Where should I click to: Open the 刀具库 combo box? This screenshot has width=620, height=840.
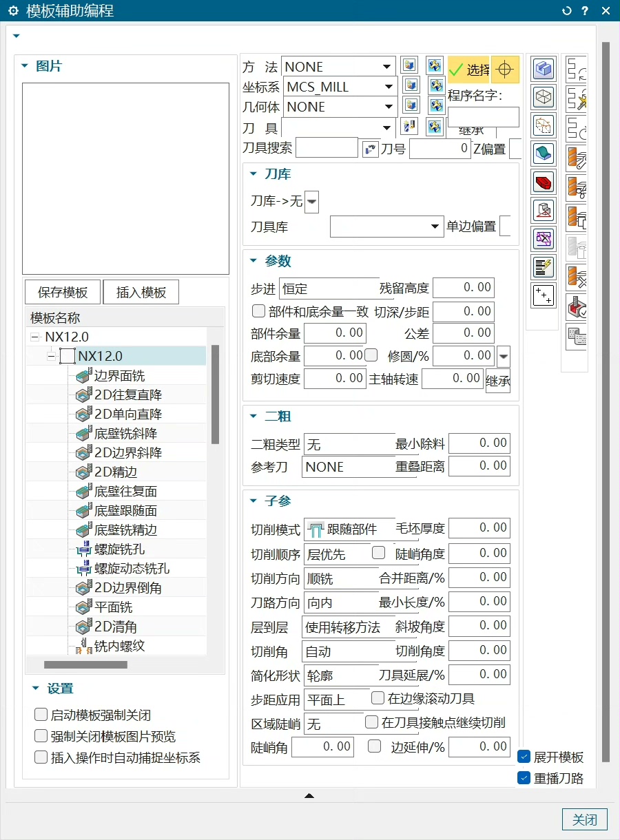pyautogui.click(x=386, y=227)
